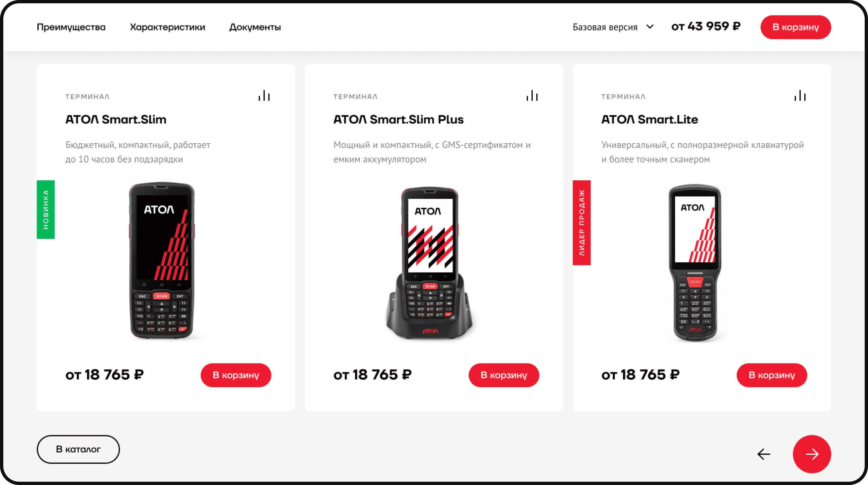Add АТОЛ Smart.Slim to cart
This screenshot has width=868, height=485.
pyautogui.click(x=236, y=375)
